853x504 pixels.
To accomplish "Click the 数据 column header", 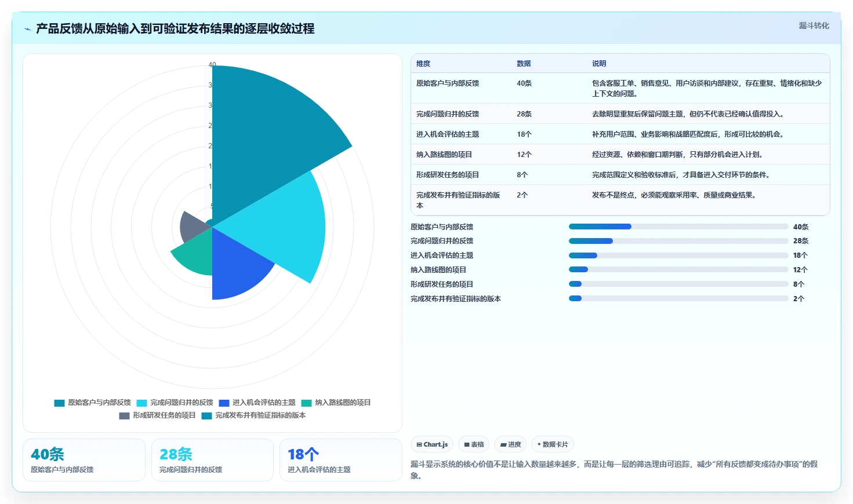I will coord(524,64).
